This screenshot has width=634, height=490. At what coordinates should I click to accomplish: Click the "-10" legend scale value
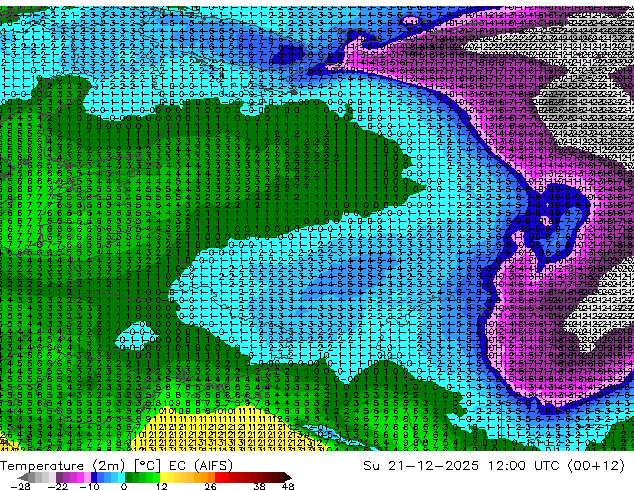pyautogui.click(x=89, y=486)
